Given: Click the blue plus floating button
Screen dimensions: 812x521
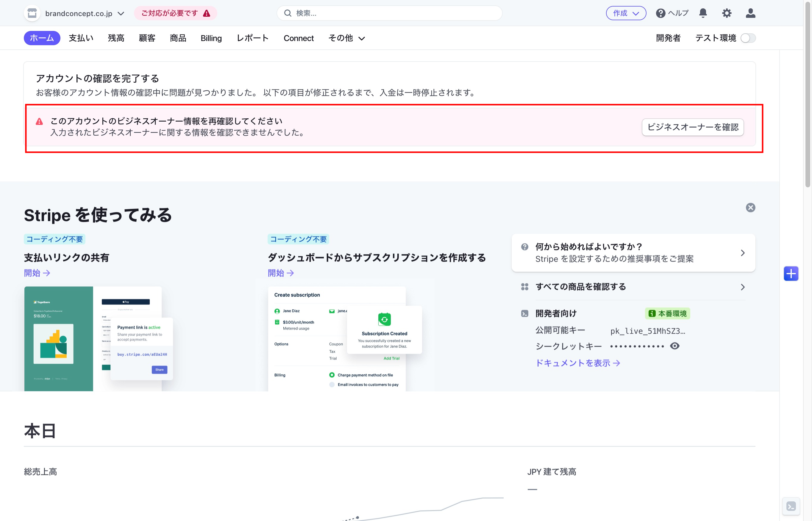Looking at the screenshot, I should coord(791,273).
